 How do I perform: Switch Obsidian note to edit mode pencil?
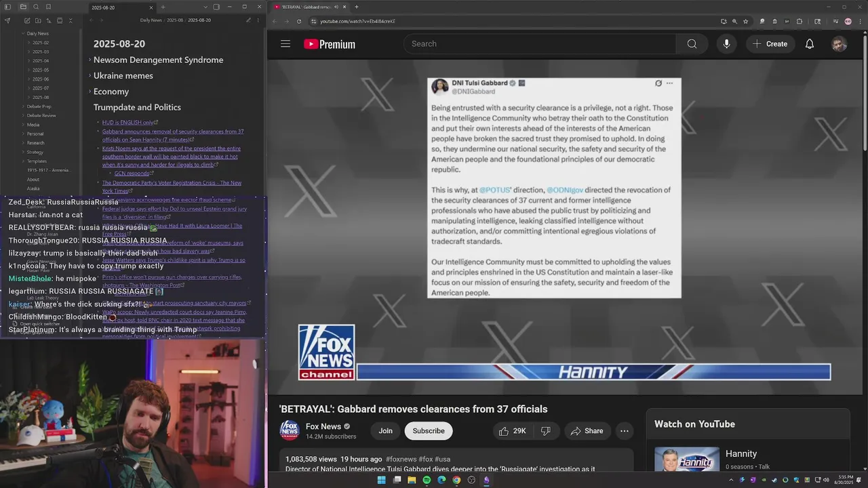click(x=248, y=20)
